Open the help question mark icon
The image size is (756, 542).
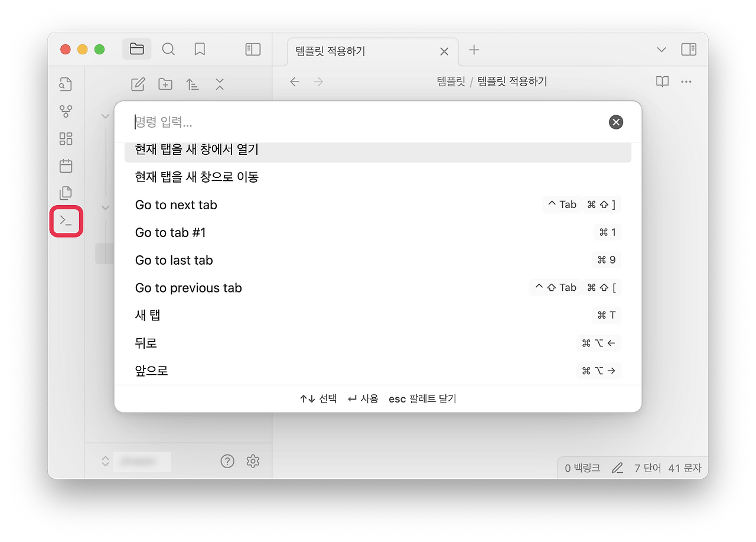click(227, 461)
